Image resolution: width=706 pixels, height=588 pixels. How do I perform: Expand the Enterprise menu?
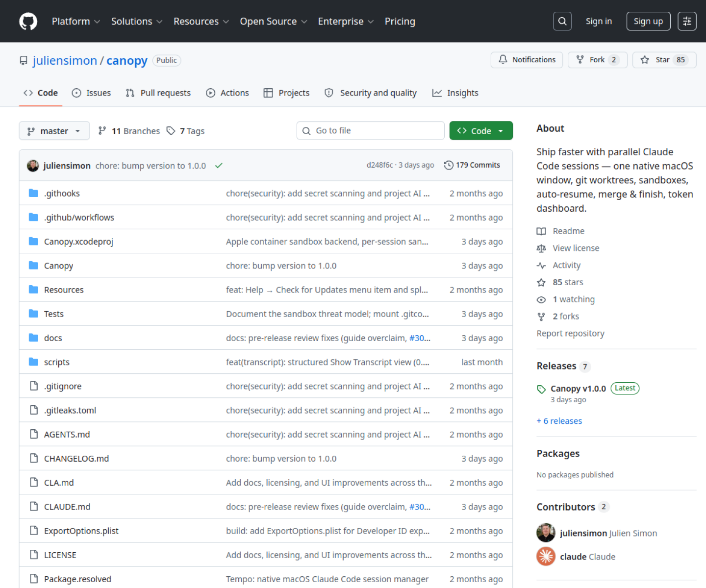click(x=346, y=22)
